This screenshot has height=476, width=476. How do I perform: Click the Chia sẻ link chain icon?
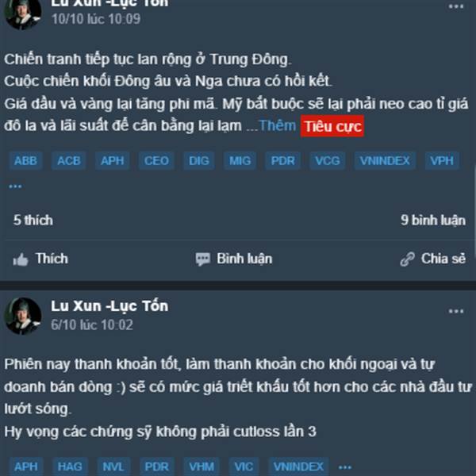coord(407,259)
